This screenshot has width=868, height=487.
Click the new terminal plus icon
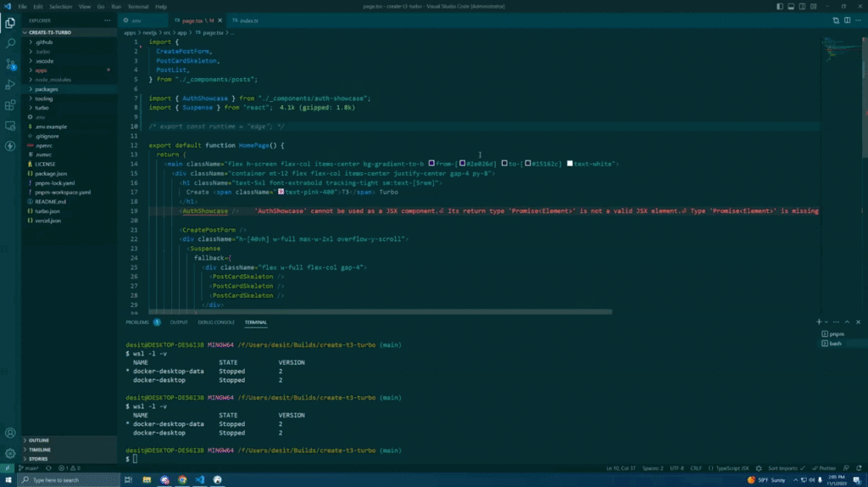(x=819, y=322)
